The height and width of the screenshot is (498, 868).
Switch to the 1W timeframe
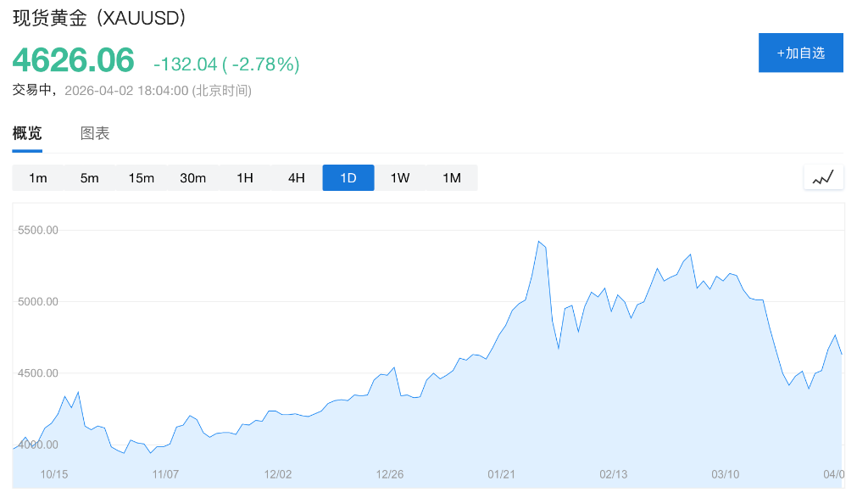tap(399, 178)
